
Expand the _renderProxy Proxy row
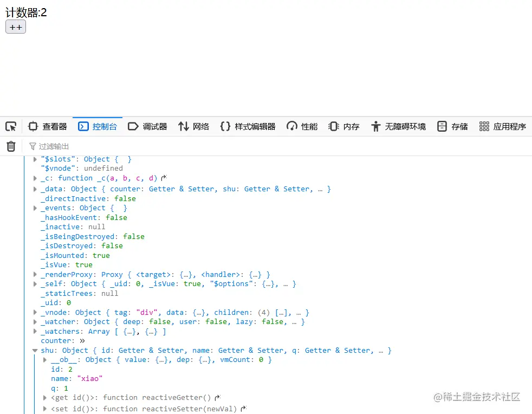[x=35, y=274]
